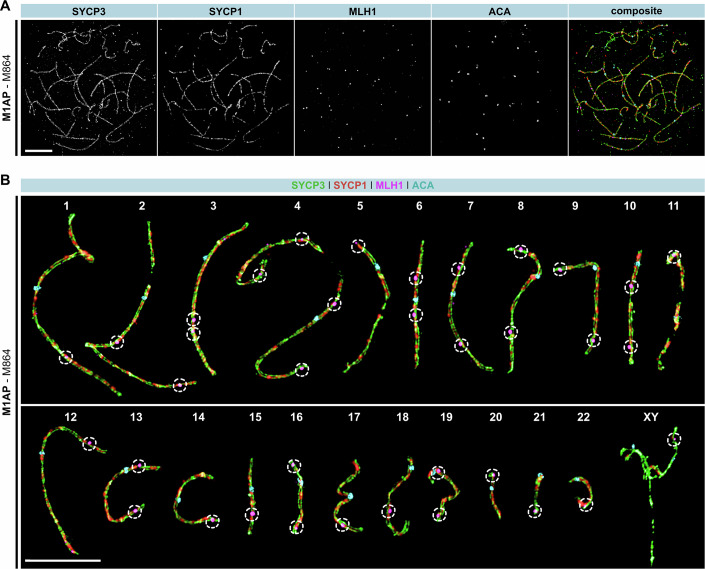The height and width of the screenshot is (569, 705).
Task: Open the composite color image panel
Action: click(637, 87)
